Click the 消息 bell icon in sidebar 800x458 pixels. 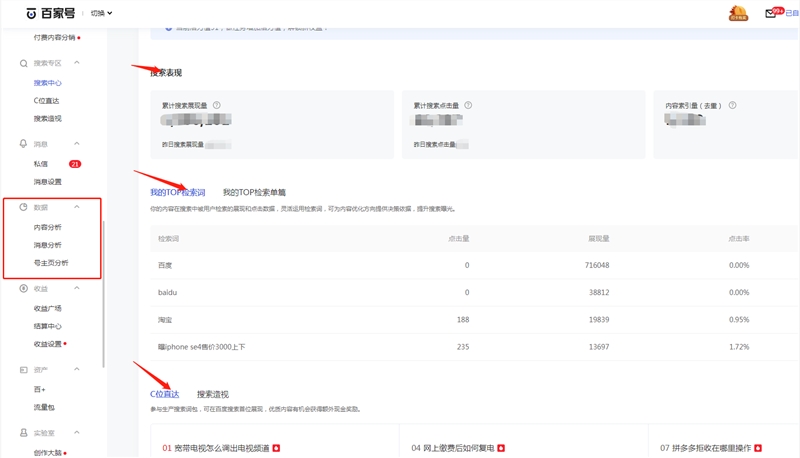coord(24,144)
